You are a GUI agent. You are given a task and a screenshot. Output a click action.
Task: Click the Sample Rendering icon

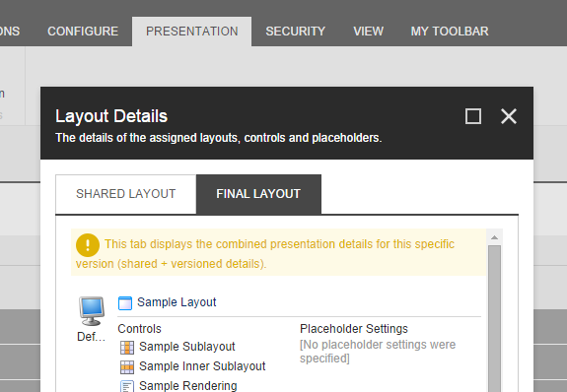(127, 386)
